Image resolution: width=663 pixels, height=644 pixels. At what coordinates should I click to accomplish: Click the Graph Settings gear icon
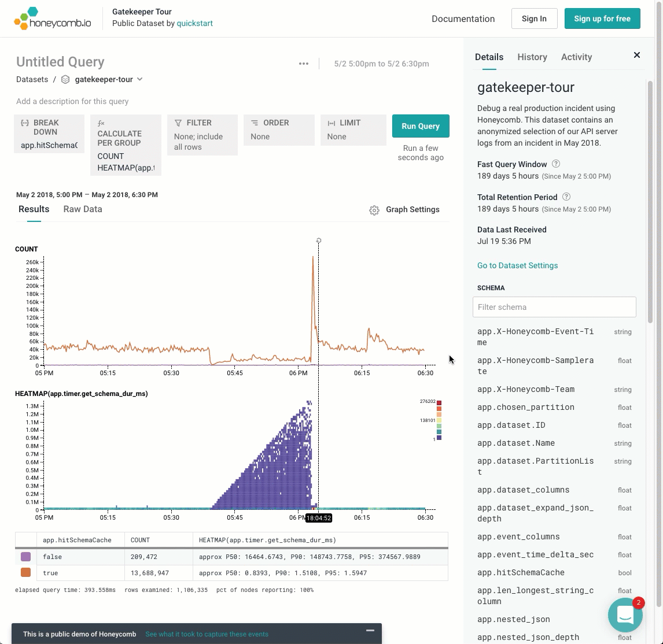pos(374,210)
